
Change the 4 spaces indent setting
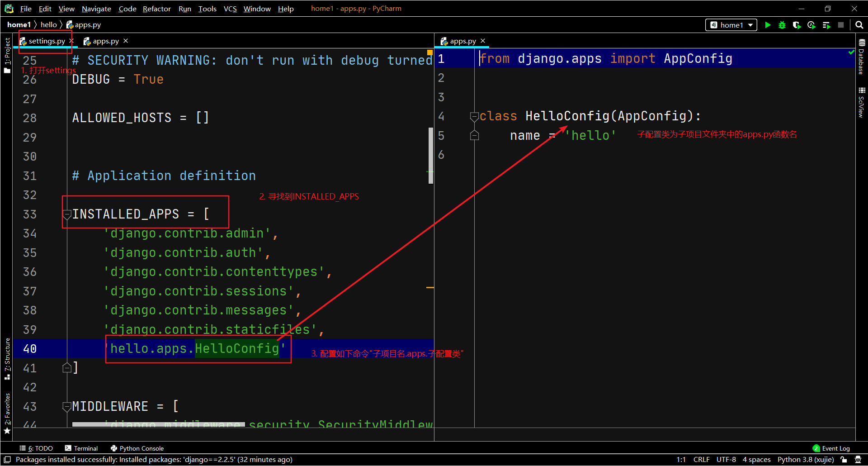pyautogui.click(x=756, y=460)
